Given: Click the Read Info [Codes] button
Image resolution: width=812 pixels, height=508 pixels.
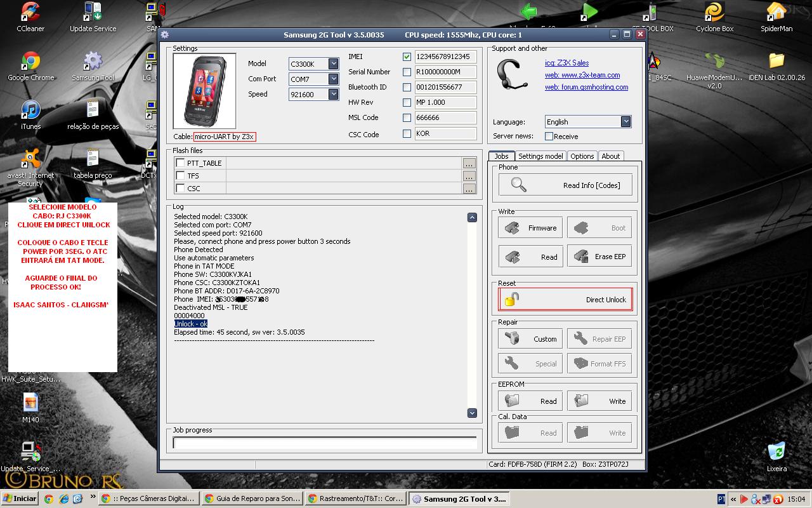Looking at the screenshot, I should [565, 185].
